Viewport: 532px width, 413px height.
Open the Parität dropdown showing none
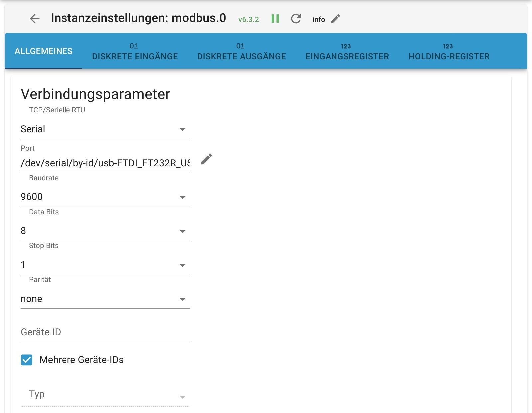[105, 299]
